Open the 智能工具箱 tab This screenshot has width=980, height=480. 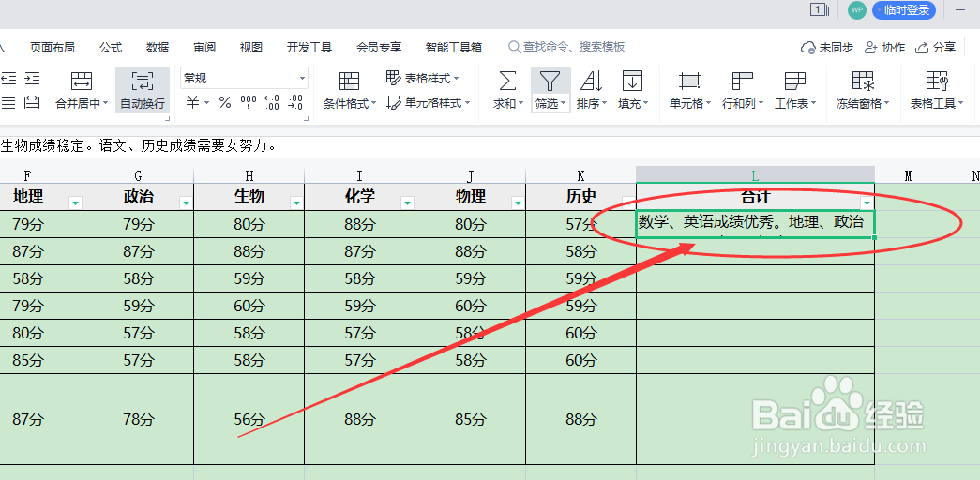coord(454,47)
